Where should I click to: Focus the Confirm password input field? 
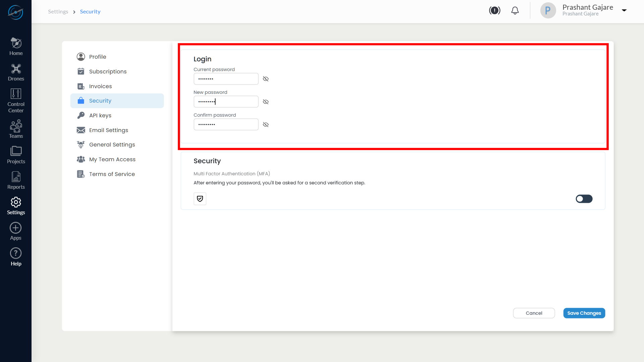pyautogui.click(x=226, y=124)
